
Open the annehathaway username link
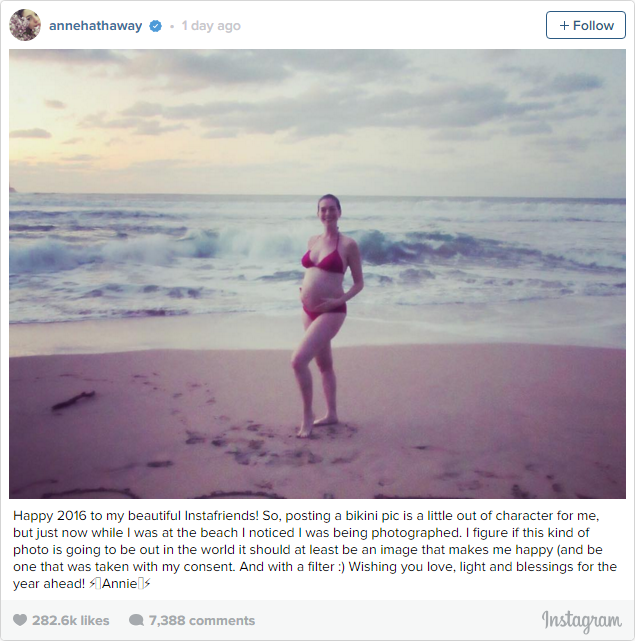tap(96, 26)
